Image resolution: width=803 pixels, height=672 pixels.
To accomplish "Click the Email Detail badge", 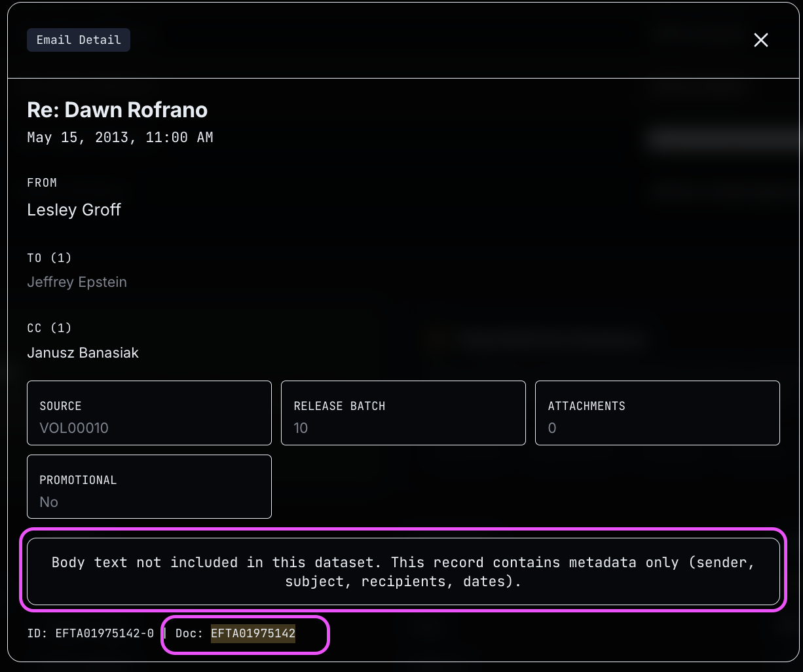I will pos(79,40).
